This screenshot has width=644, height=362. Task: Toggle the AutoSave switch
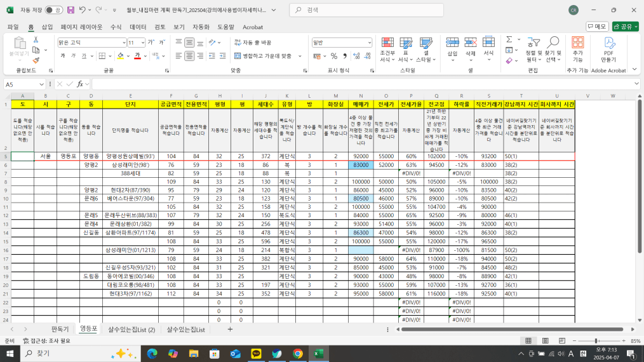pyautogui.click(x=54, y=10)
